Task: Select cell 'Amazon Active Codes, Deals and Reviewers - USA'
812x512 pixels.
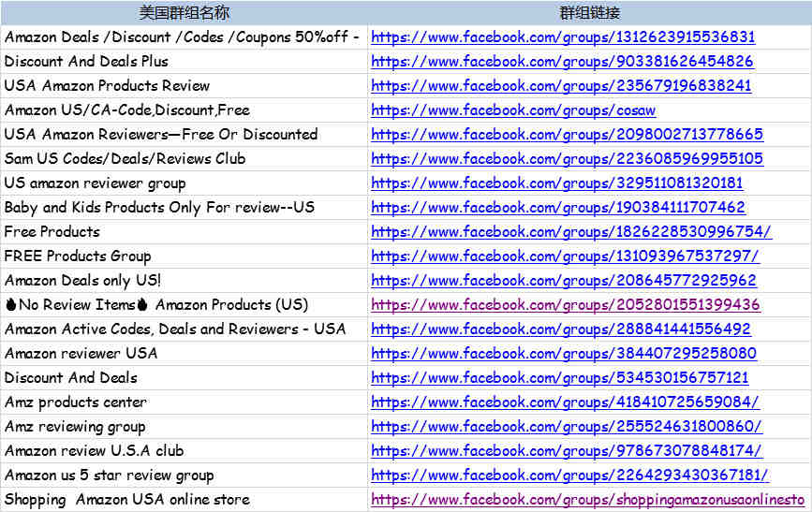Action: point(184,329)
